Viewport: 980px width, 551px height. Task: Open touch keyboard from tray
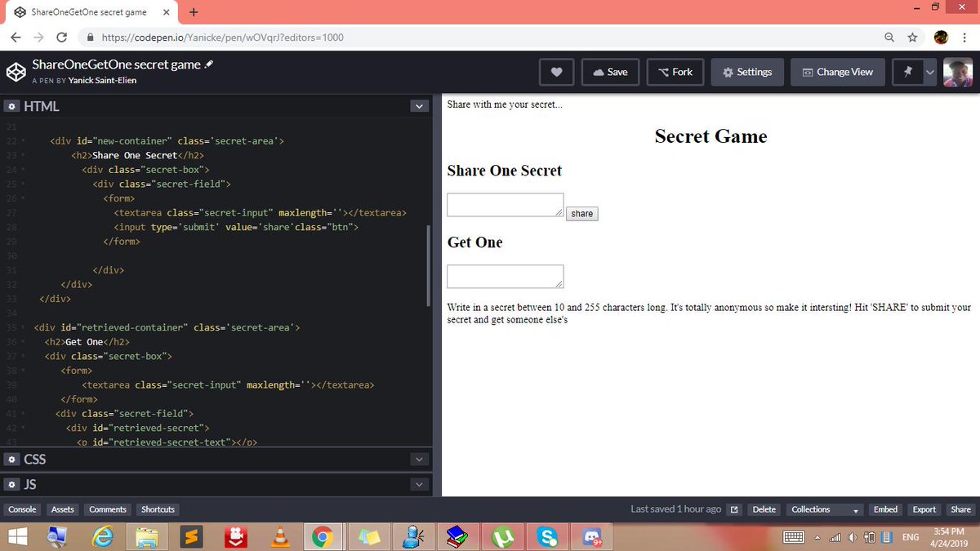[795, 537]
